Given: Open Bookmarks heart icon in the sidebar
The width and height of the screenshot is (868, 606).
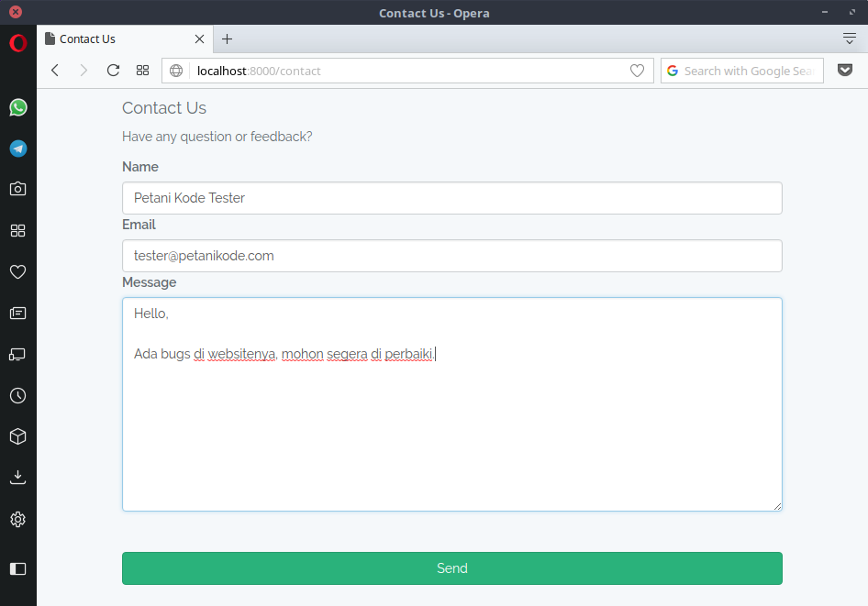Looking at the screenshot, I should [x=17, y=271].
